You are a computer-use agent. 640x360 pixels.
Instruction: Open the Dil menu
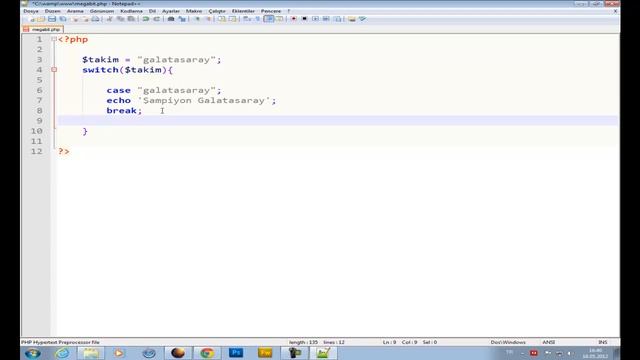click(x=152, y=11)
